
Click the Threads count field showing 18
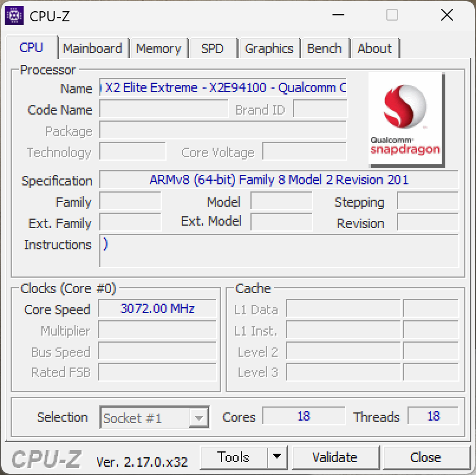(x=433, y=416)
